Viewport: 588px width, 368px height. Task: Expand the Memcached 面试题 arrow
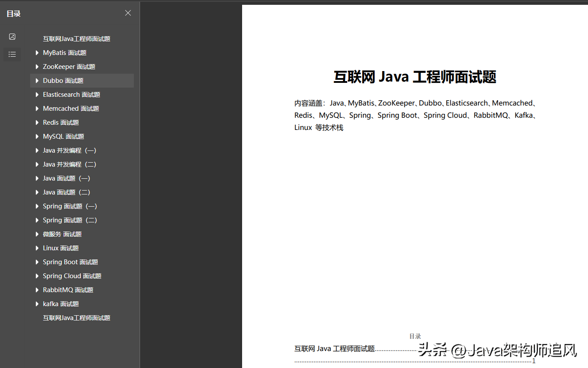(37, 109)
